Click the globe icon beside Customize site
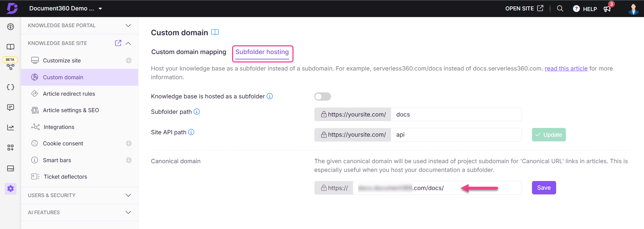This screenshot has height=229, width=644. (129, 60)
